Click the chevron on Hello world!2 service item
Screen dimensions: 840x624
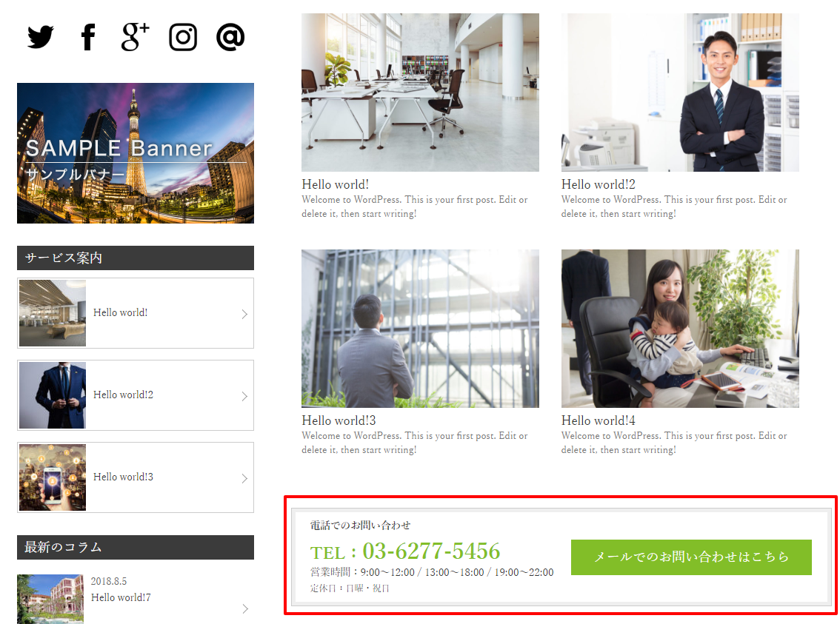coord(244,396)
